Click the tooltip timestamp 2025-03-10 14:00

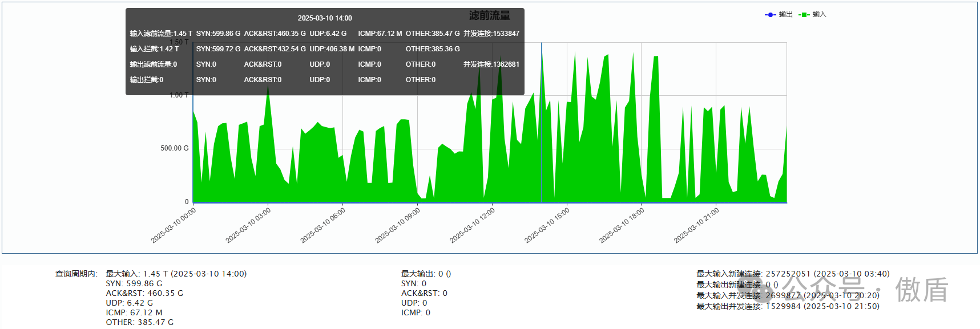325,18
